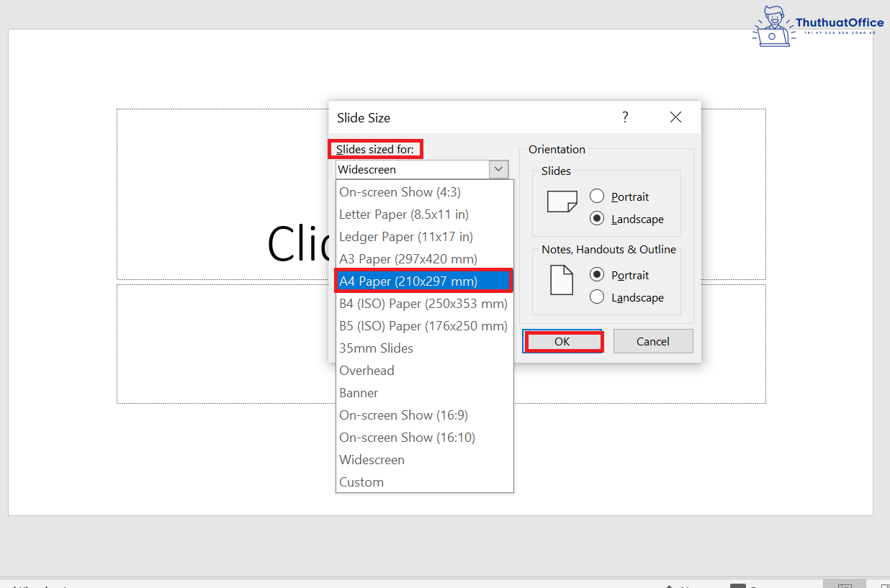Screen dimensions: 890x588
Task: Select Portrait orientation for Slides
Action: pyautogui.click(x=597, y=196)
